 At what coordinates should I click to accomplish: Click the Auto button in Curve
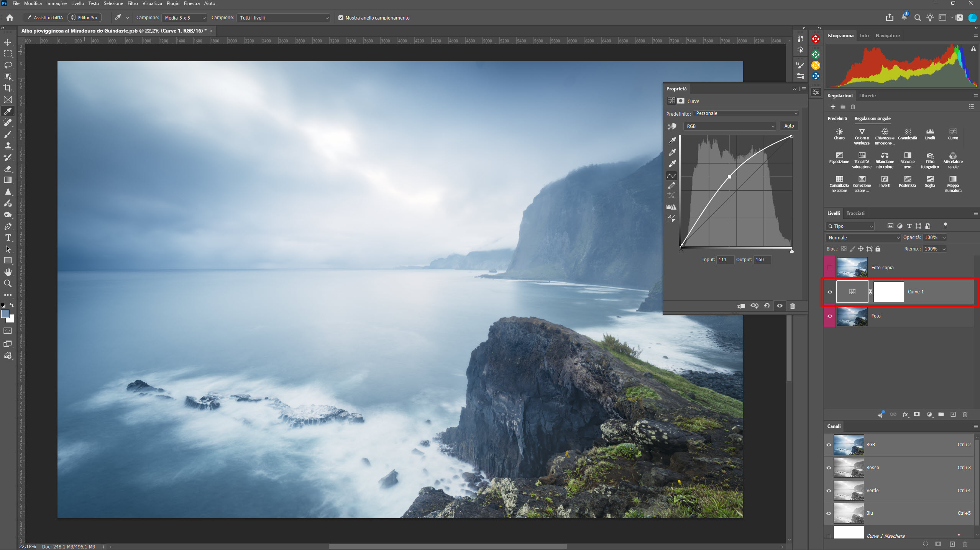coord(789,126)
